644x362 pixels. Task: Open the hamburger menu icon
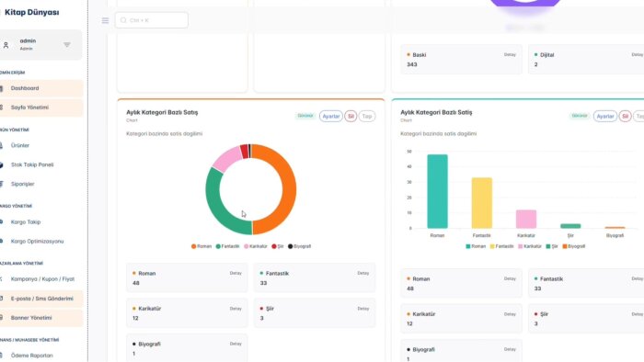pos(105,20)
